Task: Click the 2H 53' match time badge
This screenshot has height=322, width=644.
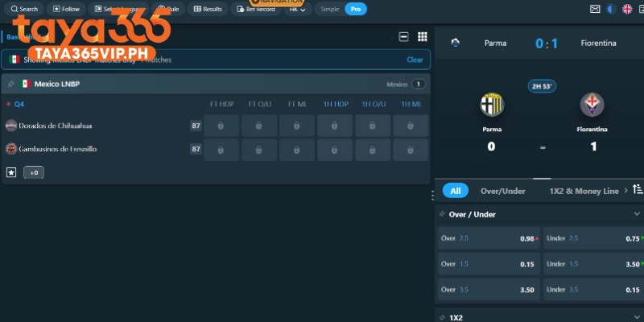Action: 542,86
